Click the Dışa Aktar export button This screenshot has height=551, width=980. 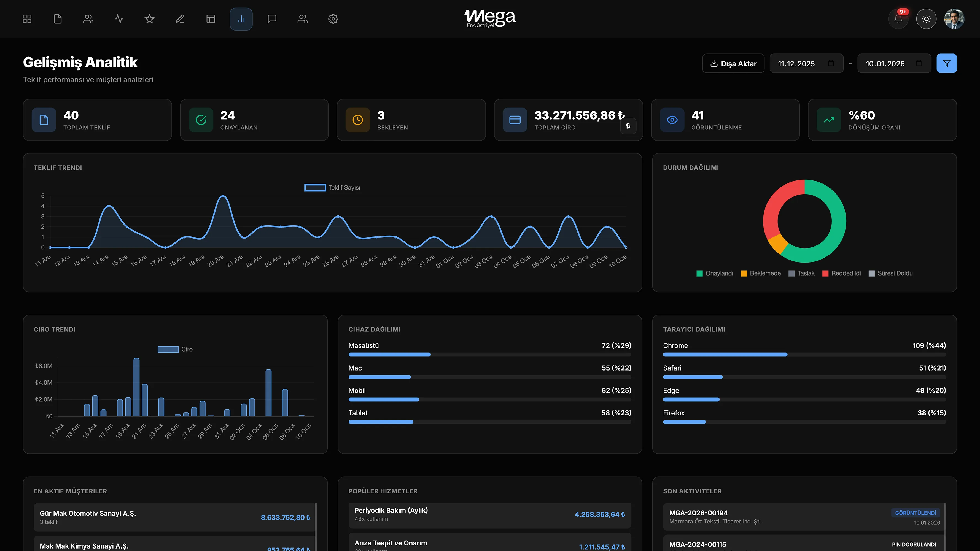coord(733,64)
